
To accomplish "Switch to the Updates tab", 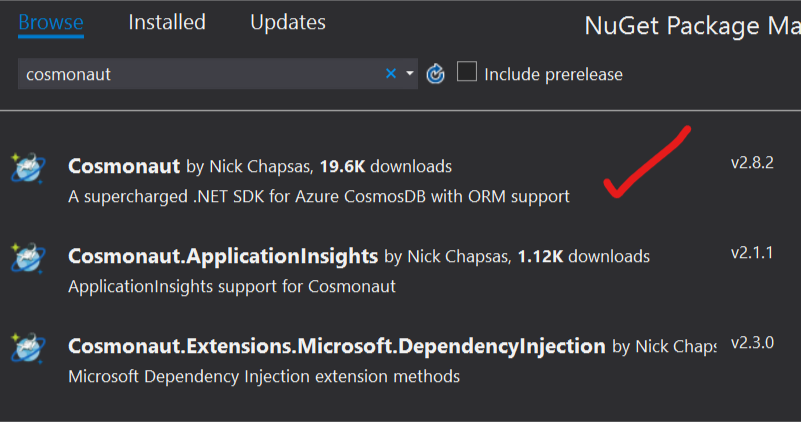I will (x=288, y=22).
